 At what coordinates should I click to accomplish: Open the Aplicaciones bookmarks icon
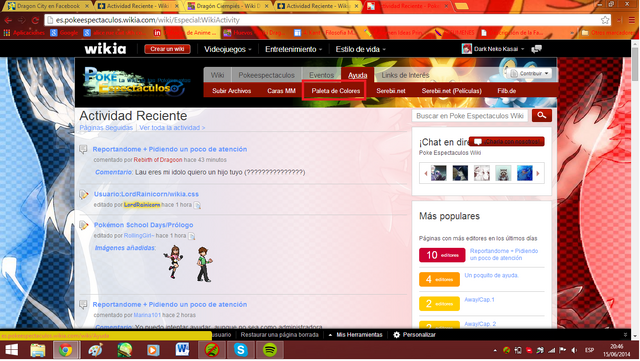pos(7,33)
